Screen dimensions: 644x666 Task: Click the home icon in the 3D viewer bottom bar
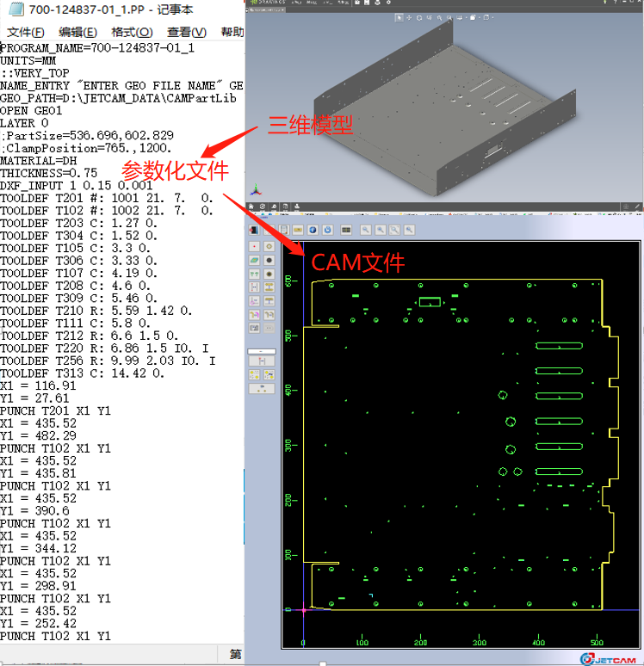point(251,207)
